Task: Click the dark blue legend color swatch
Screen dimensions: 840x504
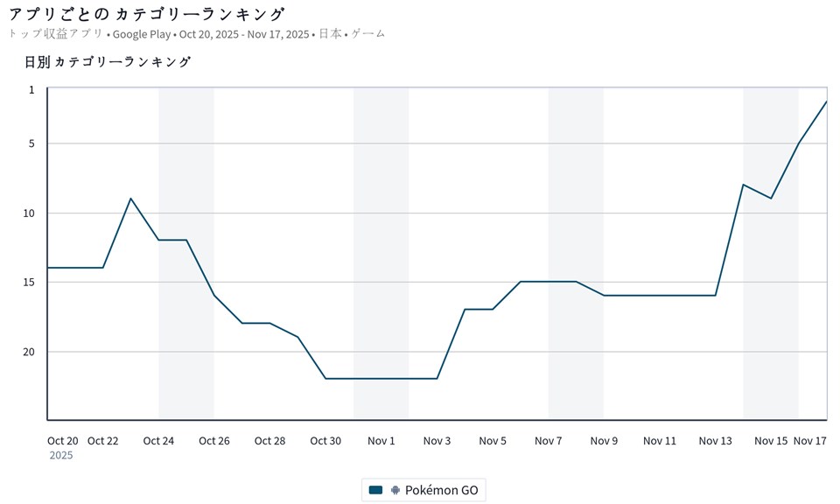Action: (x=376, y=490)
